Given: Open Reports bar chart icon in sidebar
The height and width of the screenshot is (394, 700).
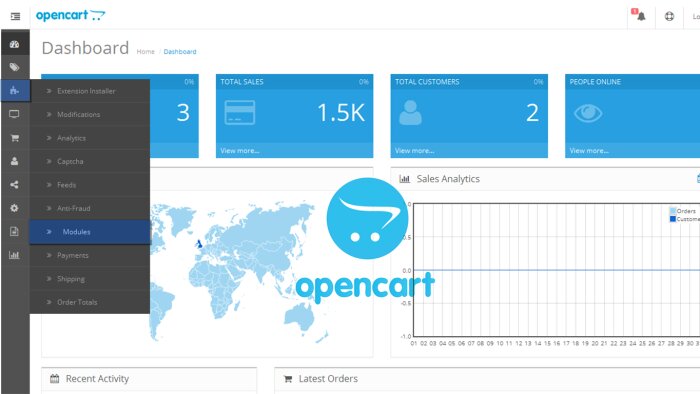Looking at the screenshot, I should coord(14,255).
